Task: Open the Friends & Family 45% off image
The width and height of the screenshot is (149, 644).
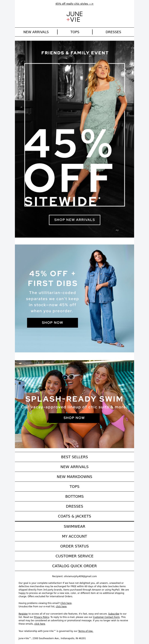Action: [74, 139]
